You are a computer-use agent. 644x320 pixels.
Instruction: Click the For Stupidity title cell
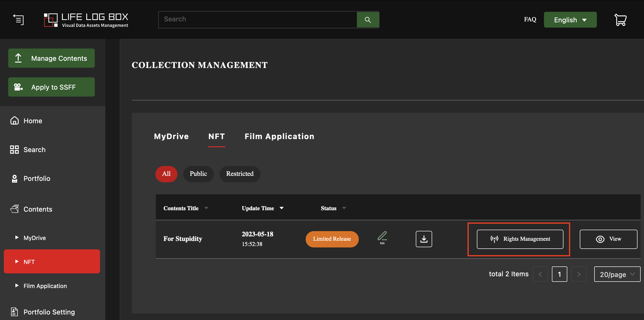(x=183, y=239)
